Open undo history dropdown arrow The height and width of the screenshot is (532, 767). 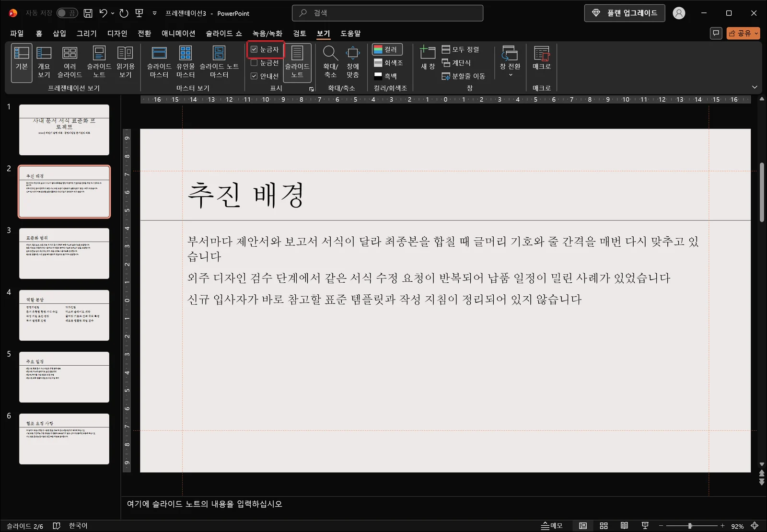pos(113,13)
